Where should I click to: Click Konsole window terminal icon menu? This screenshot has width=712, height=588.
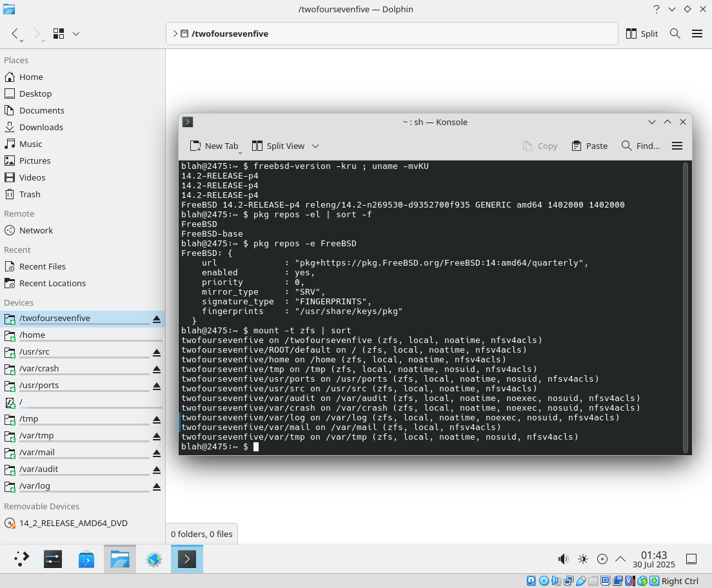(x=188, y=122)
